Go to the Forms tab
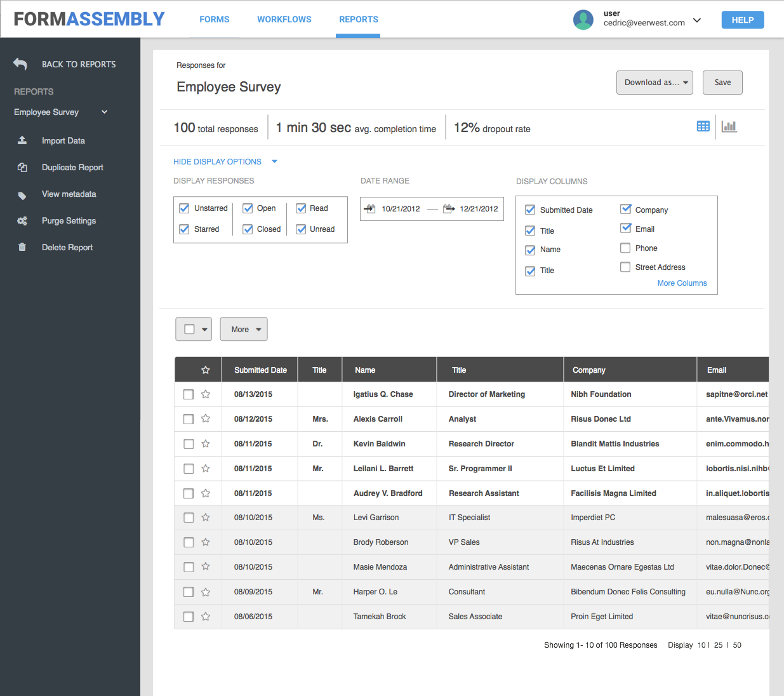 click(x=215, y=20)
